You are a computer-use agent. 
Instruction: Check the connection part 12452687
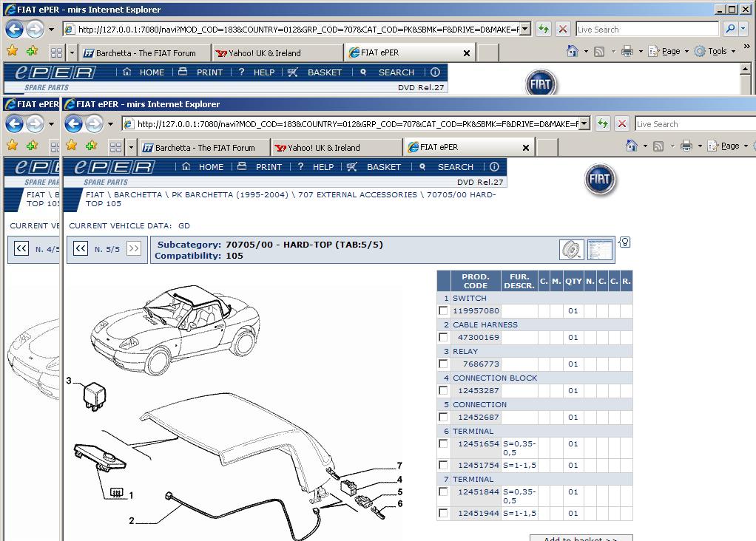point(443,417)
